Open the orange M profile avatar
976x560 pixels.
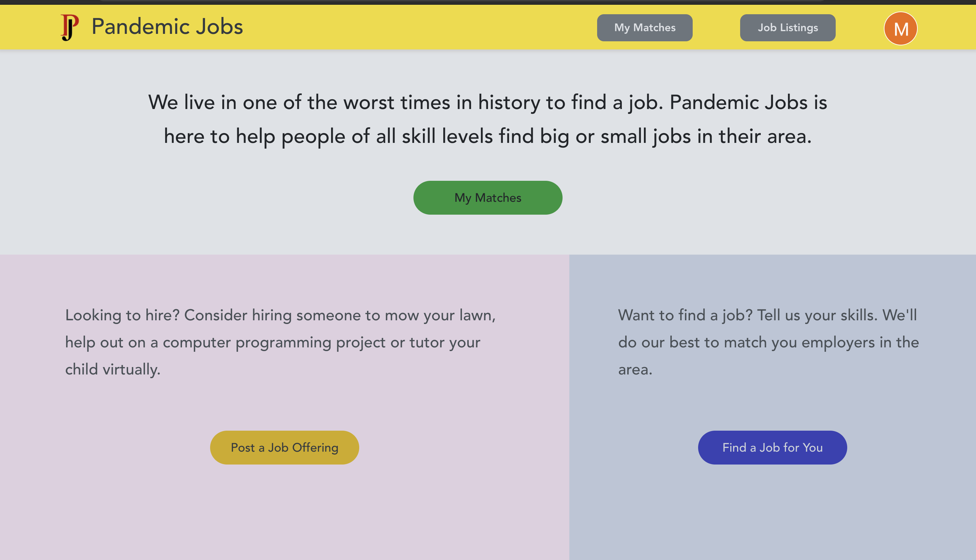(900, 28)
